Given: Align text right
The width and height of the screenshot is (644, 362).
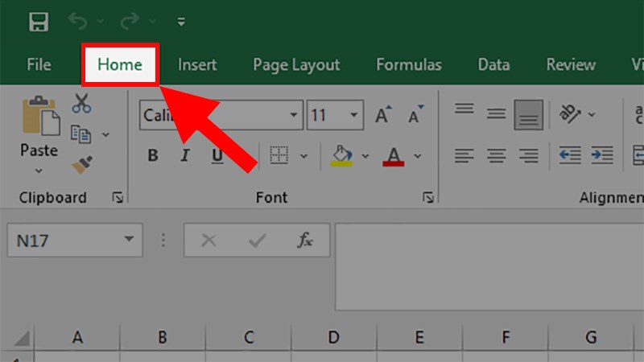Looking at the screenshot, I should pos(528,155).
